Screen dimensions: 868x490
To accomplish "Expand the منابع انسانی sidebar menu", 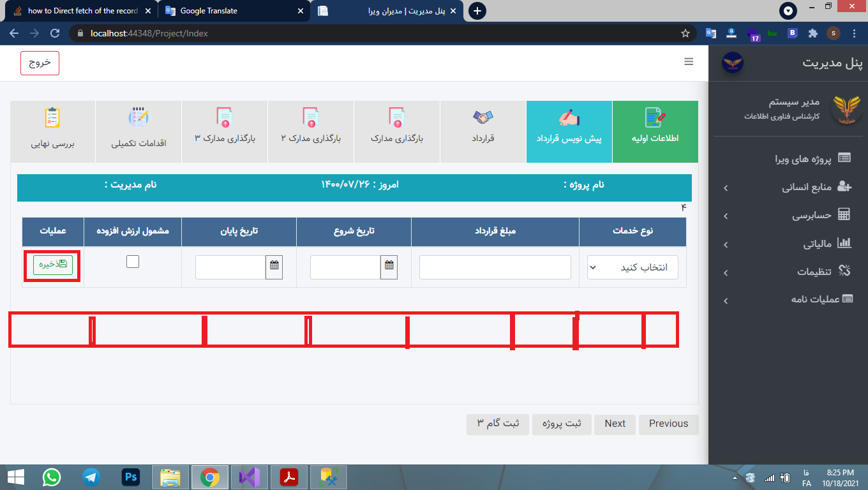I will (726, 188).
